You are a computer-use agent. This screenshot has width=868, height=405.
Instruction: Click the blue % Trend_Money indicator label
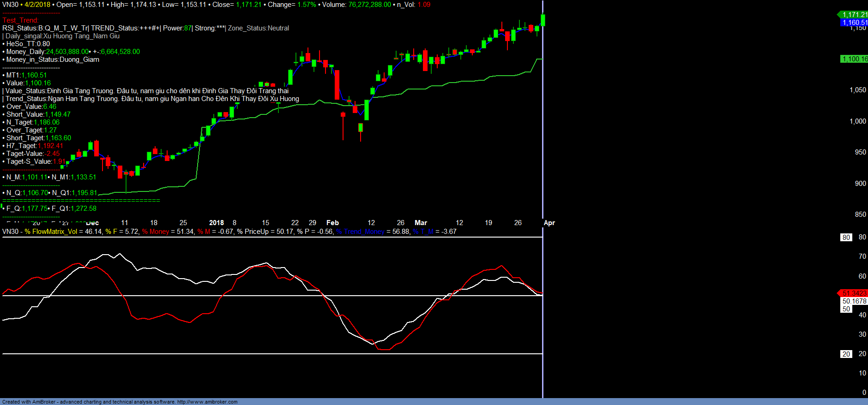pos(360,232)
